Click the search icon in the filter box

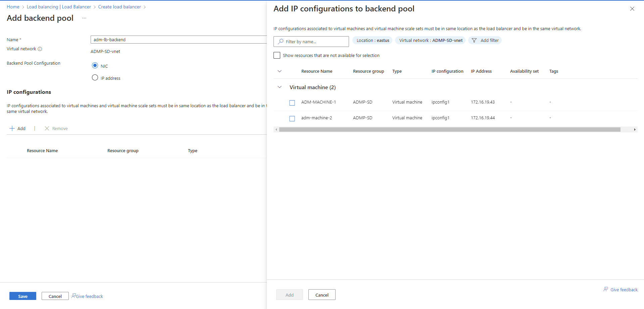point(281,42)
